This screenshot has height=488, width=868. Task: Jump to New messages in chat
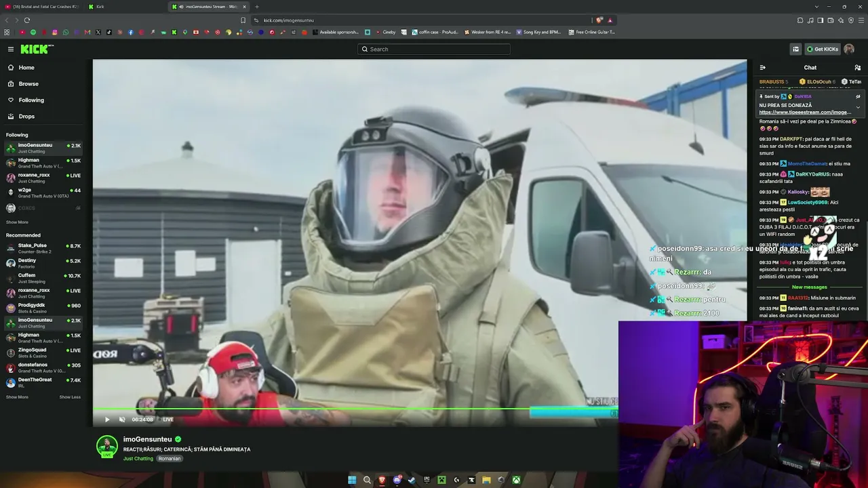[x=809, y=287]
